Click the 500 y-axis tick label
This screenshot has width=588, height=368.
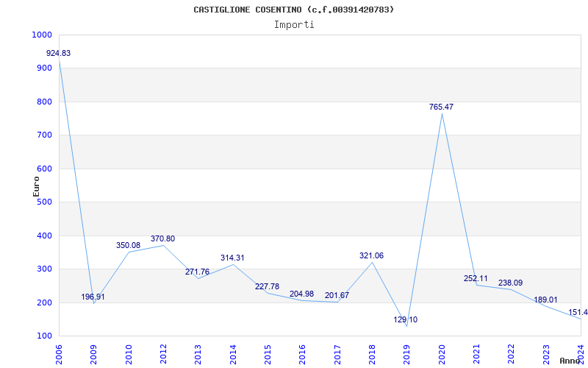click(44, 202)
